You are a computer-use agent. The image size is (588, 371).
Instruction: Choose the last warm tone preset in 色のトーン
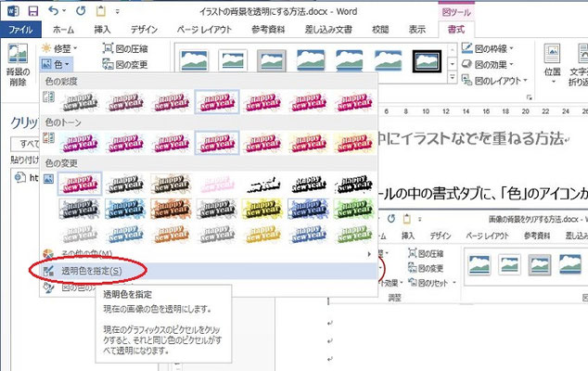pos(354,143)
